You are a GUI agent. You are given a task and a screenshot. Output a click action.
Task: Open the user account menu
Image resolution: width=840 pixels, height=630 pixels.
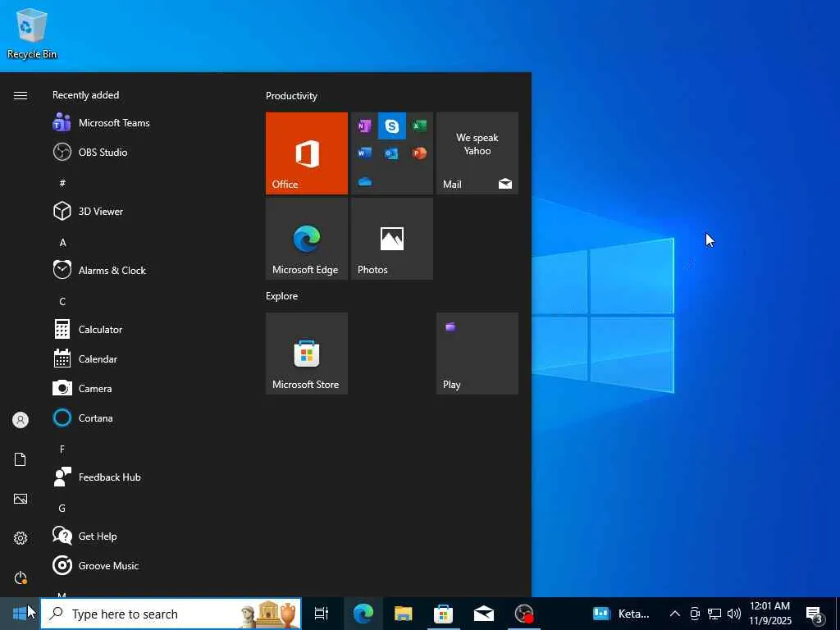(x=21, y=420)
